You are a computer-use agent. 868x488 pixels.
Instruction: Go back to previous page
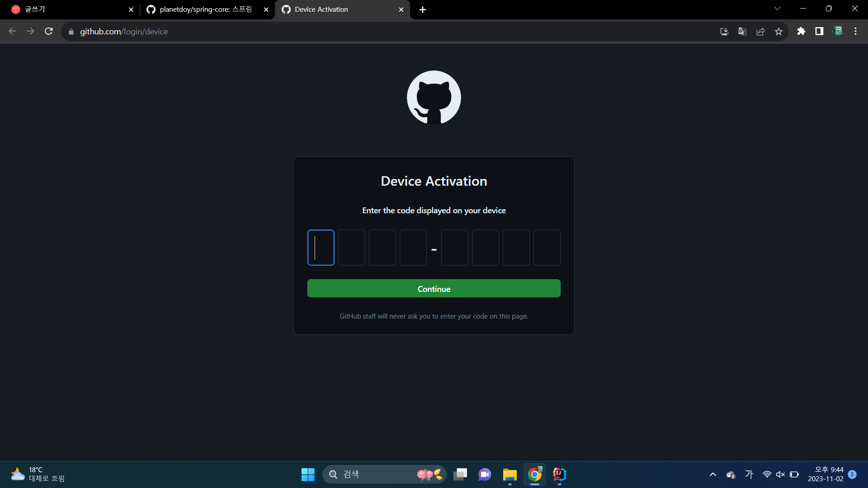(x=13, y=31)
